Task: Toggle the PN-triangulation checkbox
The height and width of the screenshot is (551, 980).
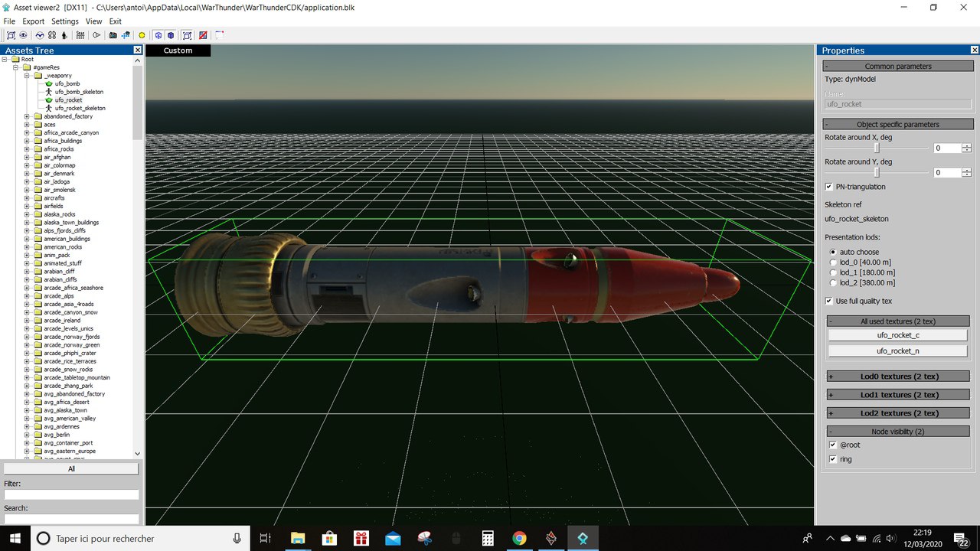Action: point(829,187)
